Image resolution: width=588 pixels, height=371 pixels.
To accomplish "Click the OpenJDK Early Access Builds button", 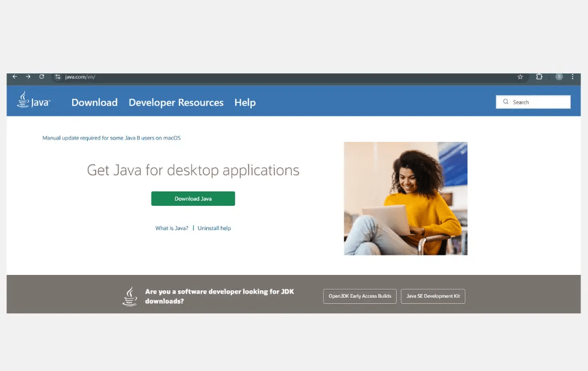I will point(359,296).
